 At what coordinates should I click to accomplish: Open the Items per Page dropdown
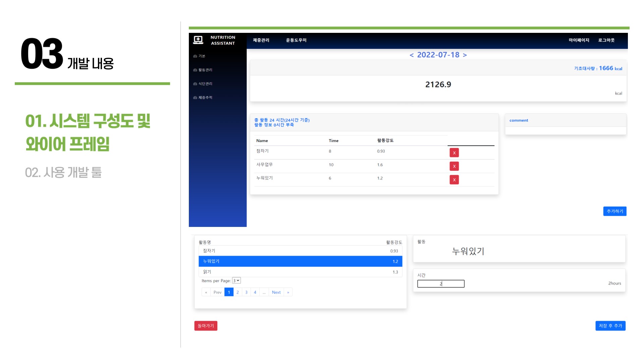[236, 281]
